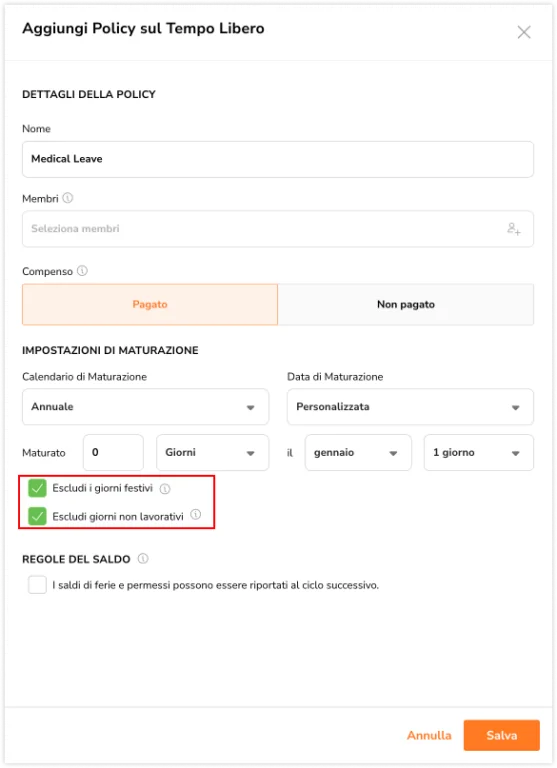Click the Salva button
This screenshot has height=768, width=557.
point(502,735)
